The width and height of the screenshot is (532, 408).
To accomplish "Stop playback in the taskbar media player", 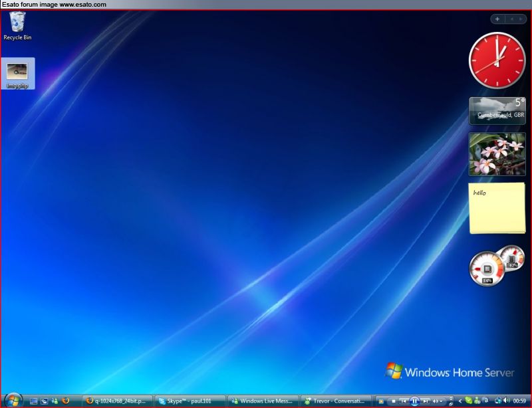I will coord(394,401).
